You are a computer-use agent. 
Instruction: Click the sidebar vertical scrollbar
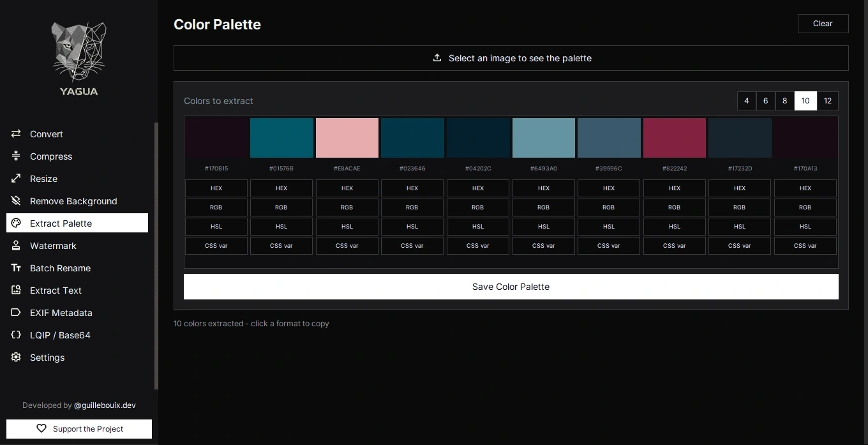tap(156, 255)
